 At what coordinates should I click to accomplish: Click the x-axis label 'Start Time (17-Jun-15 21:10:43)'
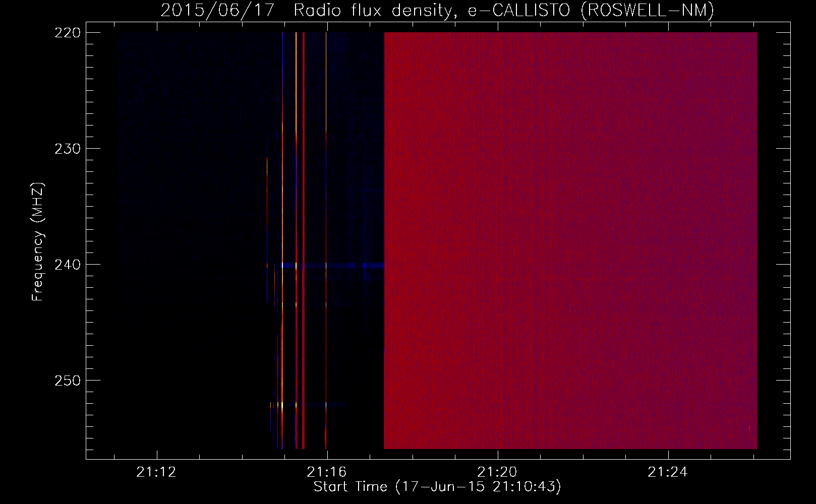437,487
